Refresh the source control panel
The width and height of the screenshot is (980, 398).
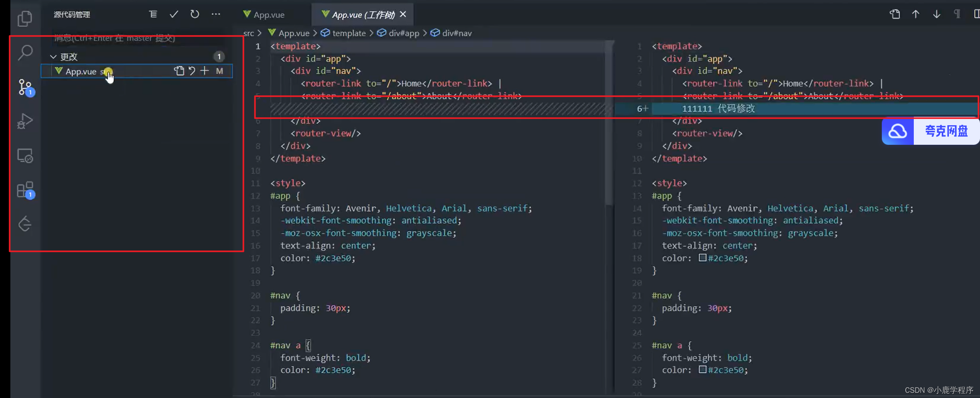(x=195, y=14)
